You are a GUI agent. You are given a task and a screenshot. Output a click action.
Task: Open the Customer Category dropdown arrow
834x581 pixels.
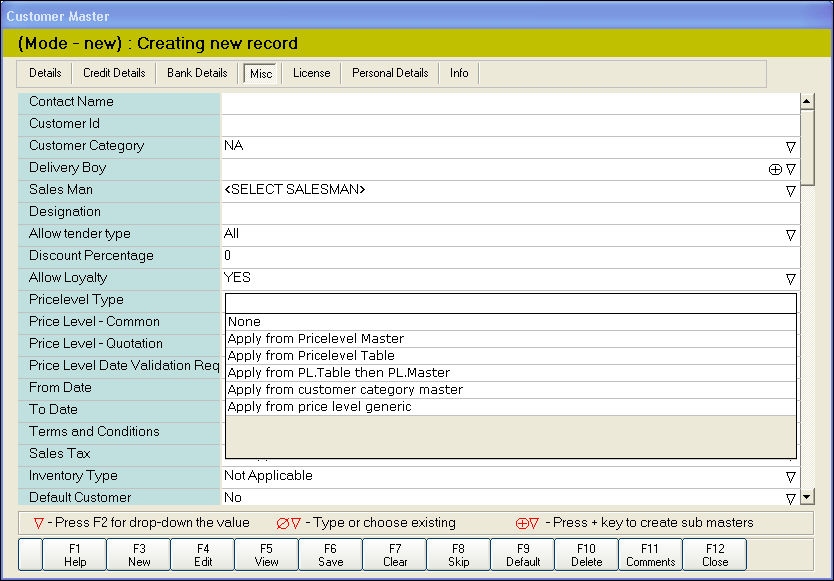coord(790,146)
